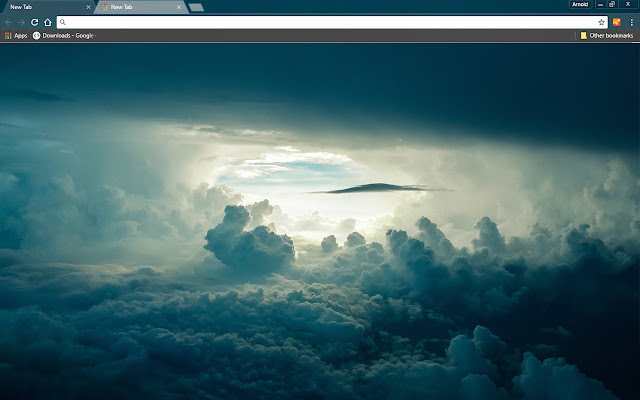Open the Apps bookmark shortcut

click(16, 36)
